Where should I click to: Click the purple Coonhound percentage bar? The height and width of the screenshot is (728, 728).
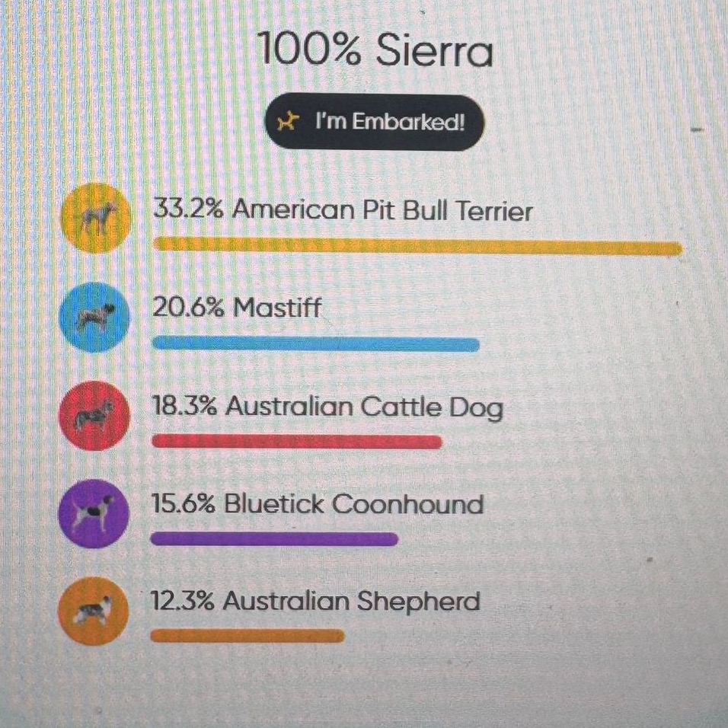click(274, 540)
